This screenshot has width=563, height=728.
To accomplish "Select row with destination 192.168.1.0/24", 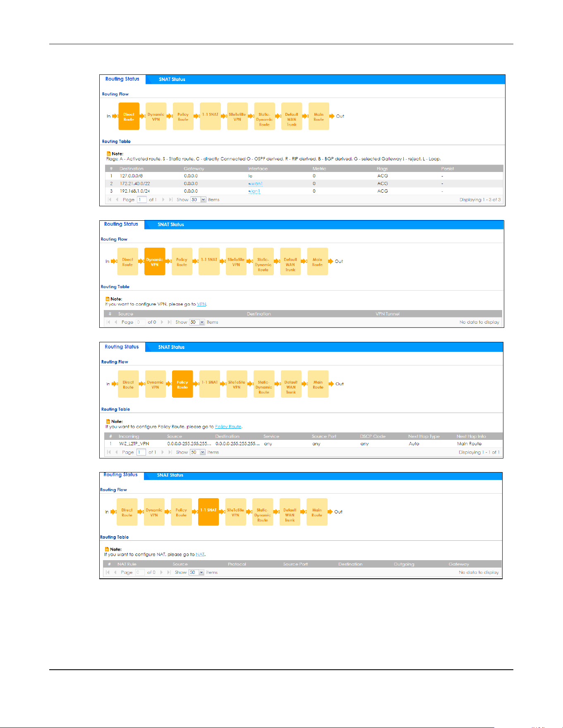I will [304, 191].
